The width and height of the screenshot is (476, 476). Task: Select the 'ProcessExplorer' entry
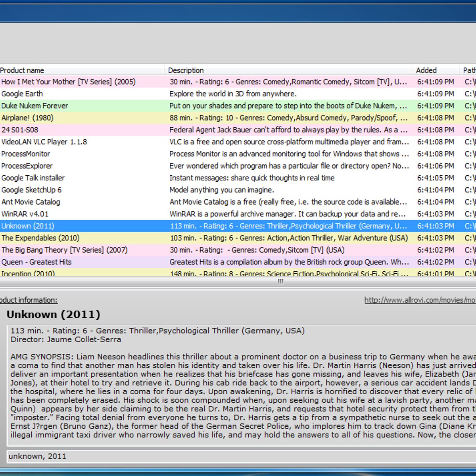coord(238,166)
